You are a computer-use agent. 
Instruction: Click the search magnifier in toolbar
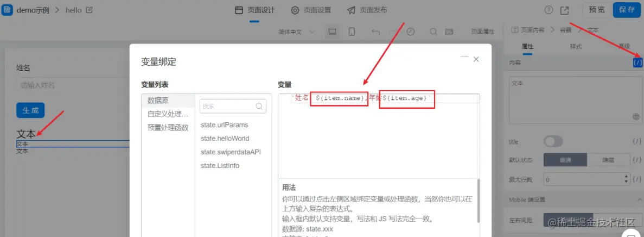(433, 32)
